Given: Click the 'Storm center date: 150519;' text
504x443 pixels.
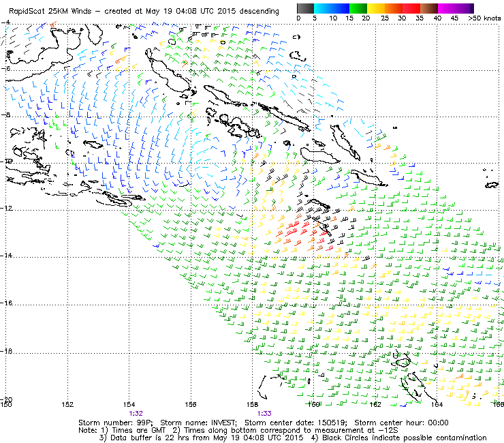Looking at the screenshot, I should click(x=296, y=423).
